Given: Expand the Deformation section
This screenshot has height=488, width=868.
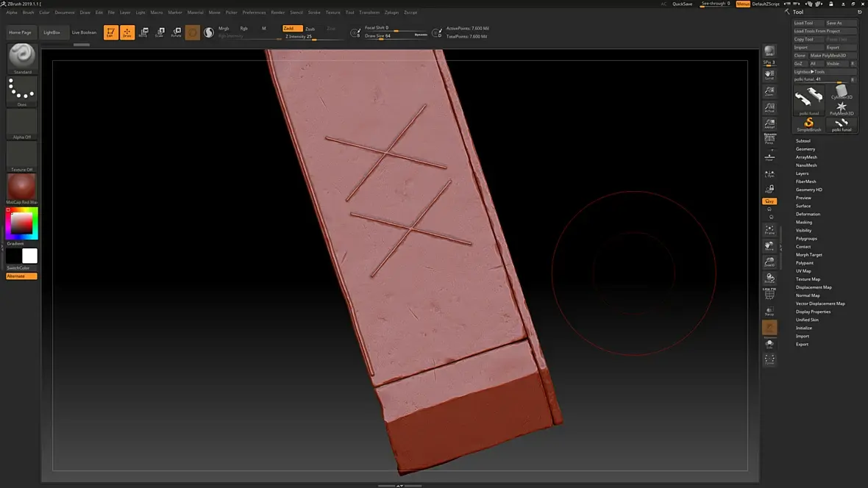Looking at the screenshot, I should click(x=808, y=214).
